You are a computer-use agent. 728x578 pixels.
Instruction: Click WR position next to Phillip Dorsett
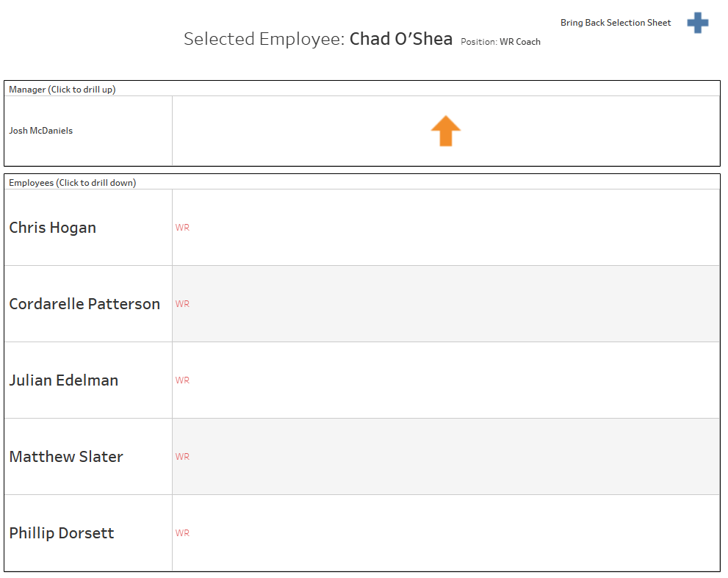[182, 533]
